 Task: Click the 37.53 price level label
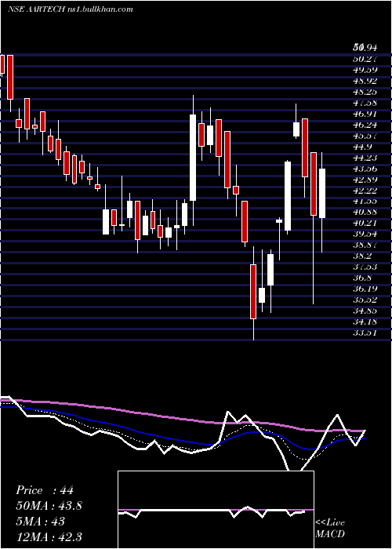(365, 267)
